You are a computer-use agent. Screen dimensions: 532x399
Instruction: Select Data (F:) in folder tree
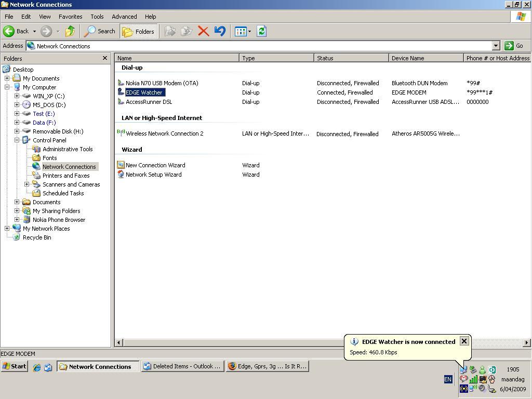(x=44, y=123)
